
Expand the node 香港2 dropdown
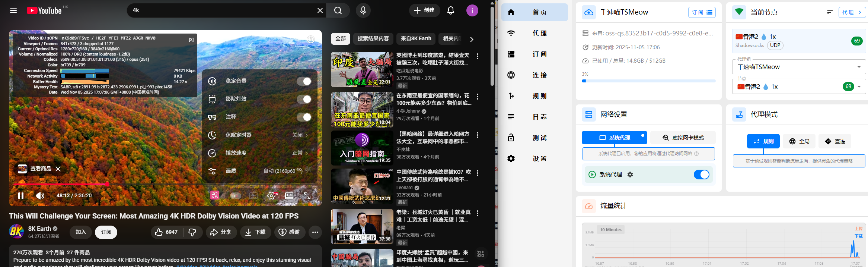pos(859,87)
